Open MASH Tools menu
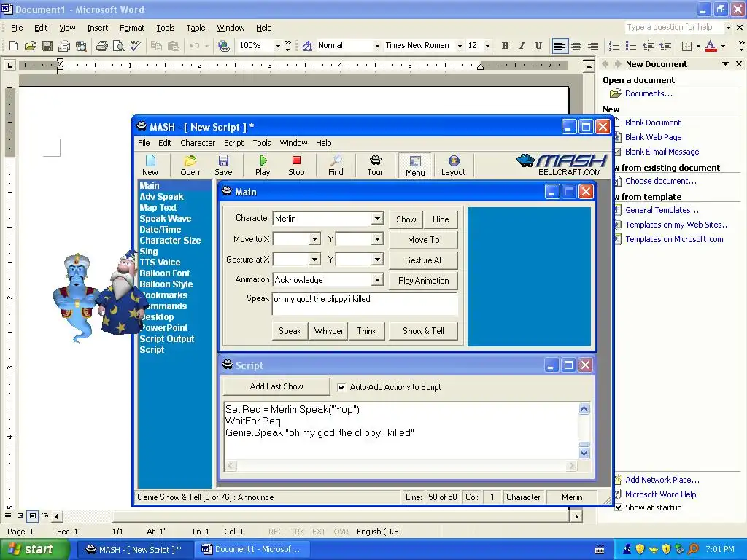747x560 pixels. (x=262, y=143)
